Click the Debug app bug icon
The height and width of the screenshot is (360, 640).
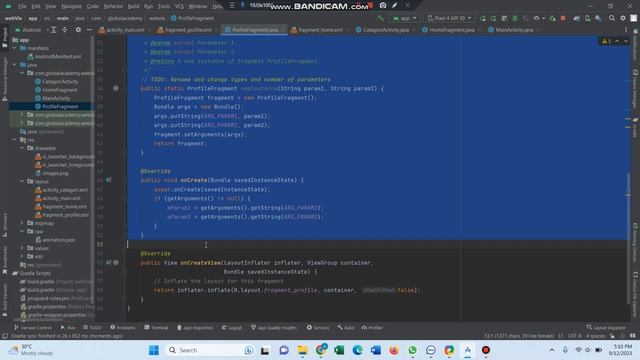click(x=515, y=18)
